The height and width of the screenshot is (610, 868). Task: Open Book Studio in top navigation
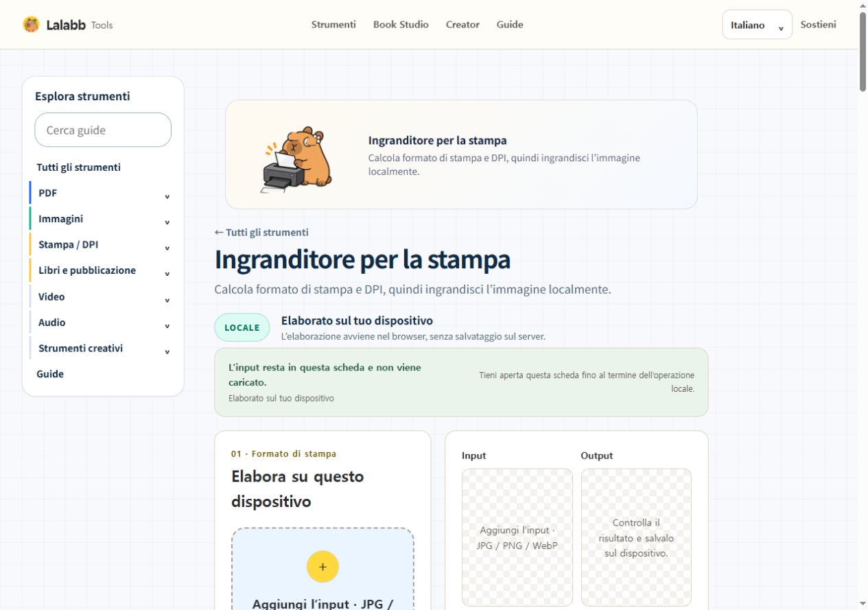click(x=401, y=25)
